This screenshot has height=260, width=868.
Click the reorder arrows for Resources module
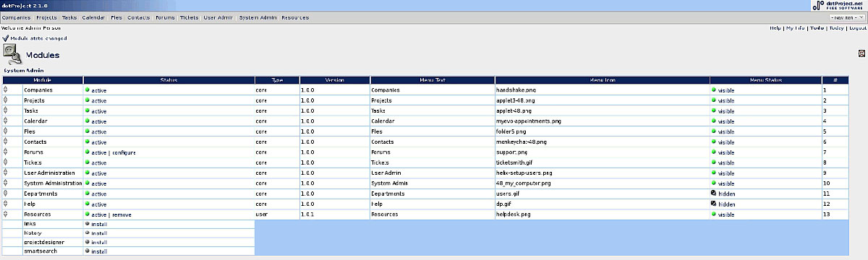point(6,214)
